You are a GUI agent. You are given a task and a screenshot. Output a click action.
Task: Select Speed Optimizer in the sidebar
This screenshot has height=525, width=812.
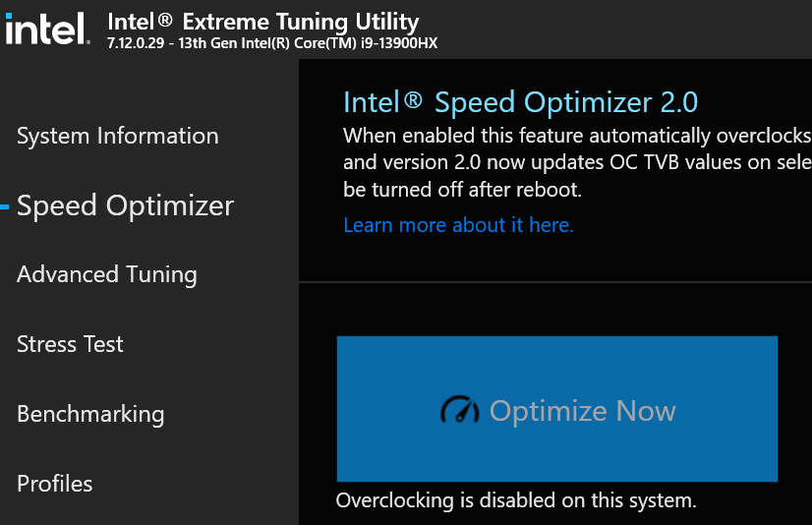(125, 206)
